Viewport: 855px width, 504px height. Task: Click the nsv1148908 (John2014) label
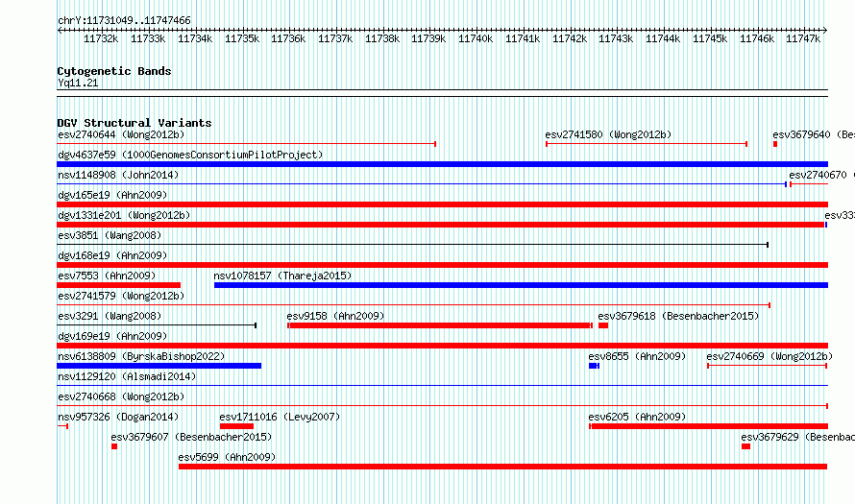tap(118, 175)
